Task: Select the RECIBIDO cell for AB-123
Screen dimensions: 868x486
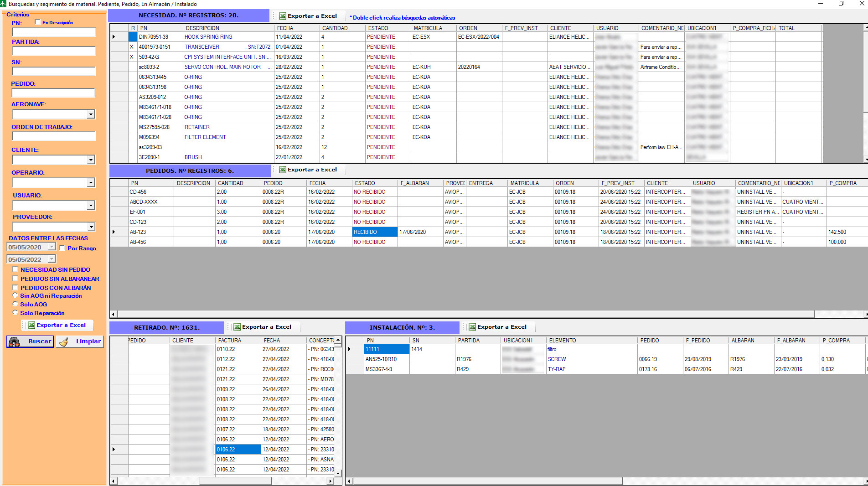Action: (374, 232)
